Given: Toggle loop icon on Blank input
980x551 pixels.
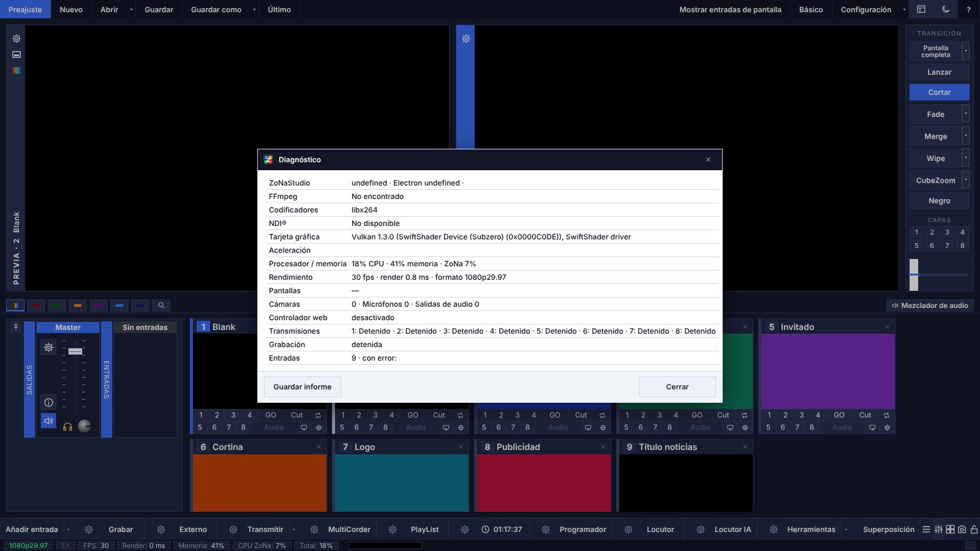Looking at the screenshot, I should click(318, 415).
